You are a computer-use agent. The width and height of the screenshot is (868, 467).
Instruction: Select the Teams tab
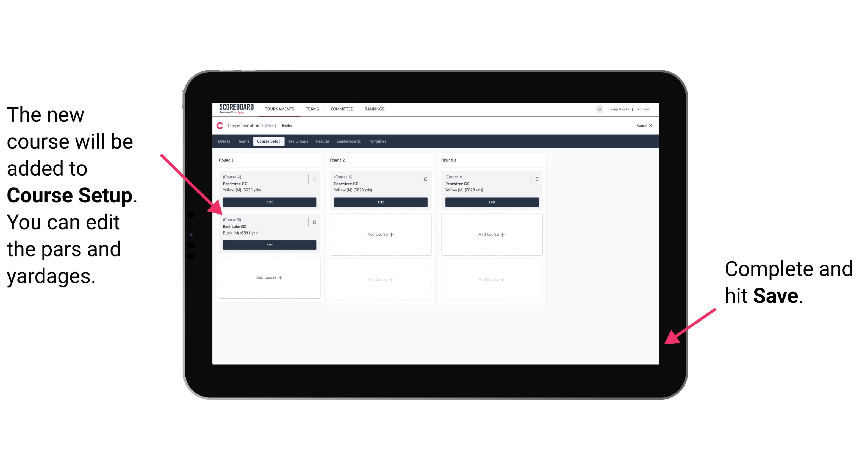[242, 141]
